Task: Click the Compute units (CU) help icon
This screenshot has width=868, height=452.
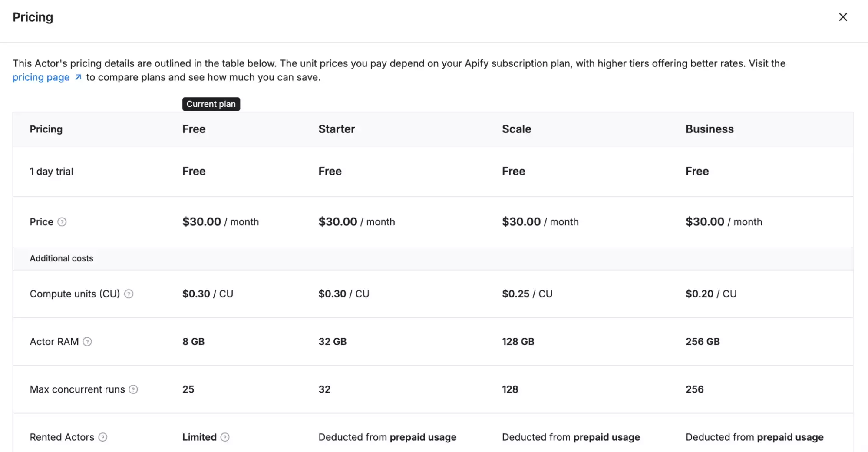Action: click(129, 294)
